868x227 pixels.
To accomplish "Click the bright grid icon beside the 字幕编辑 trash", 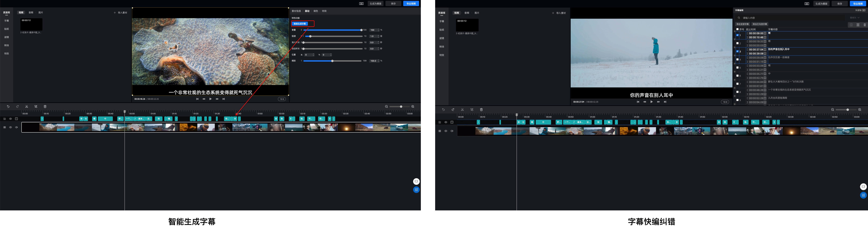I will point(858,25).
